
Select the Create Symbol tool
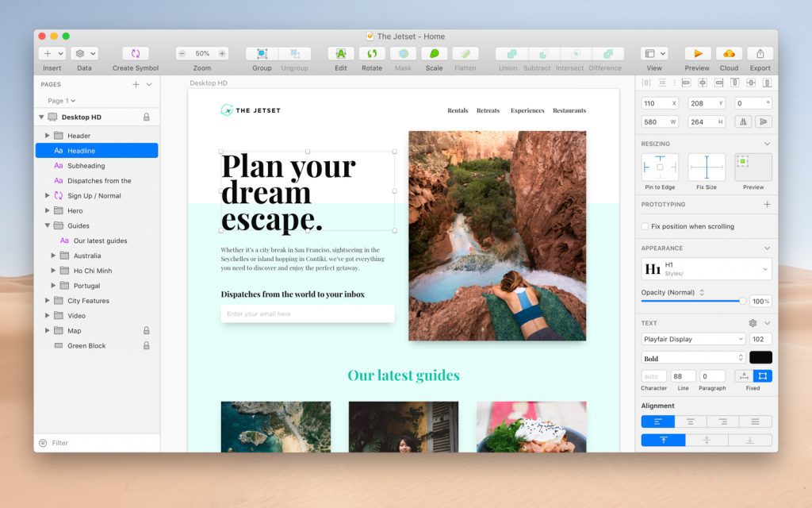pyautogui.click(x=135, y=53)
